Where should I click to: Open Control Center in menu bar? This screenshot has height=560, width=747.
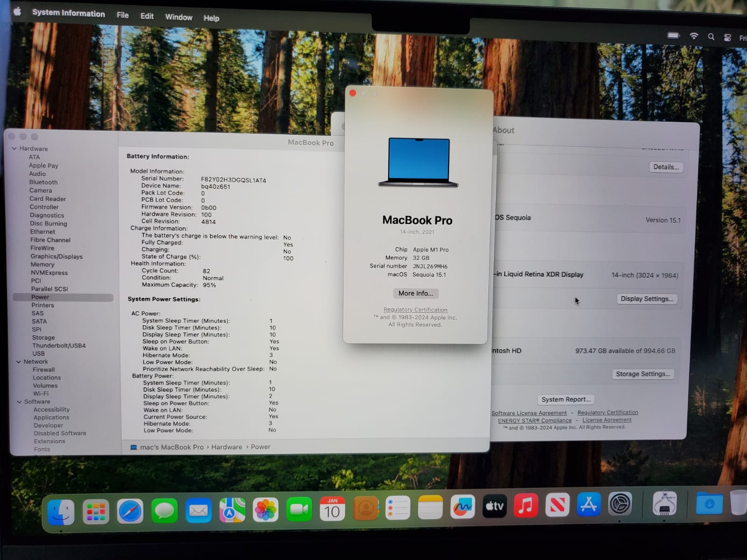(x=727, y=38)
